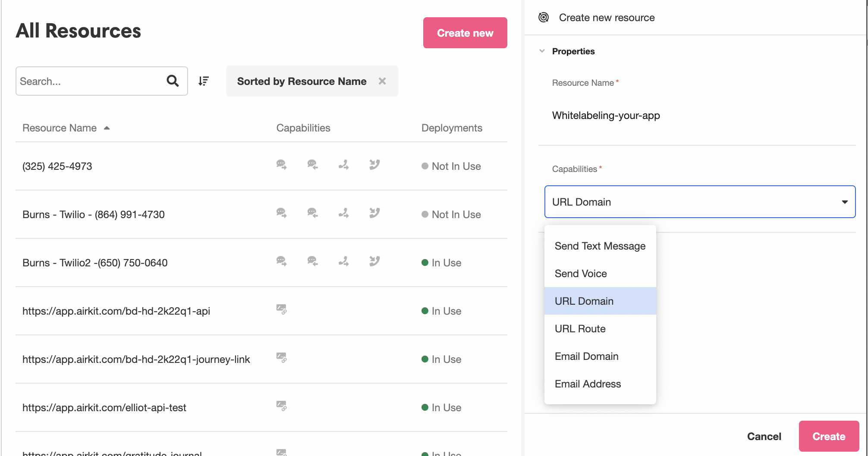Click the search magnifier icon

click(173, 81)
